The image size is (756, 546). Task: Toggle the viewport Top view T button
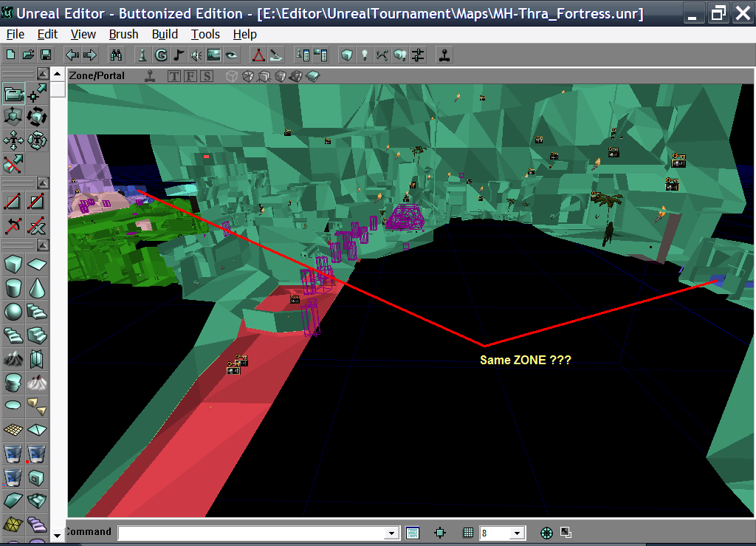click(x=174, y=76)
